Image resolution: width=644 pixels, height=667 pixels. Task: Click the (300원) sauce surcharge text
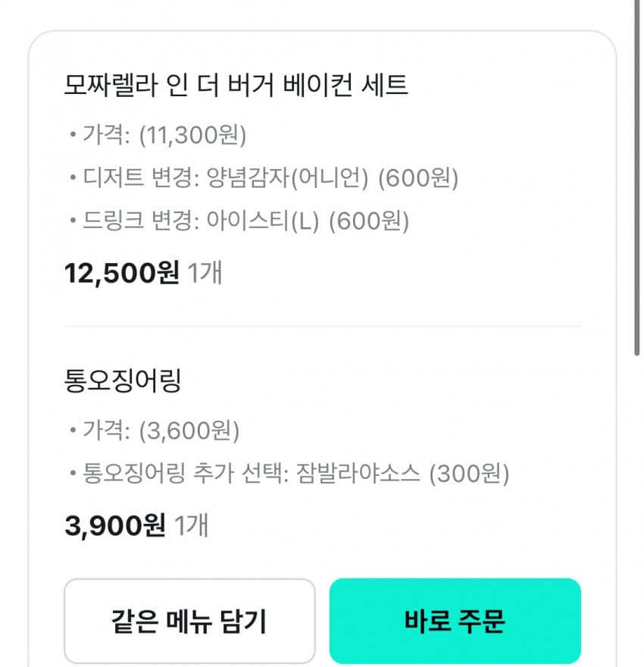[469, 474]
